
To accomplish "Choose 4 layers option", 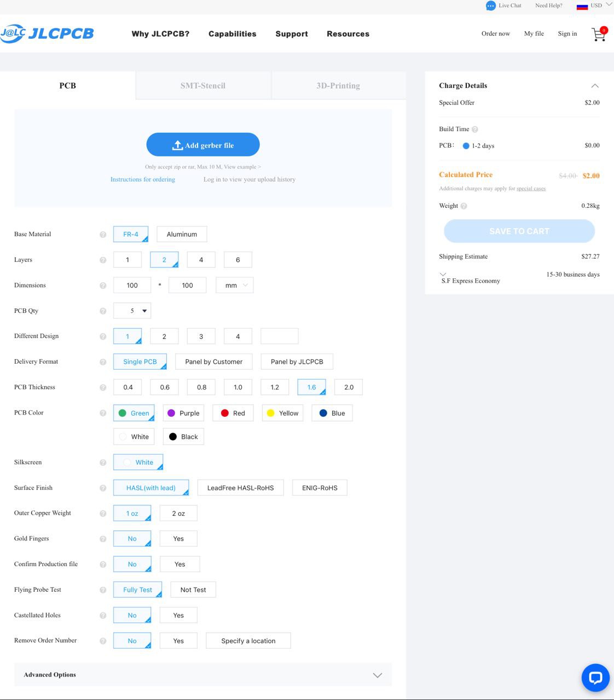I will point(201,260).
